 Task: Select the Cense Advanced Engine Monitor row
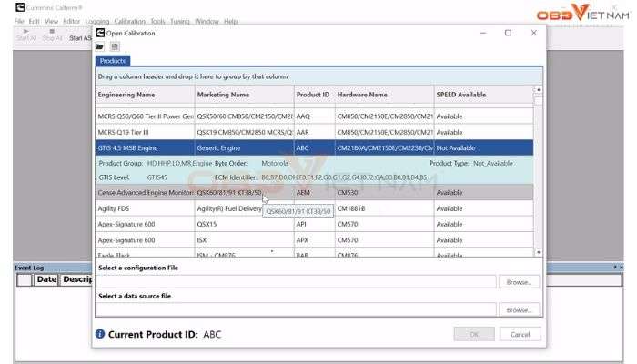tap(315, 192)
